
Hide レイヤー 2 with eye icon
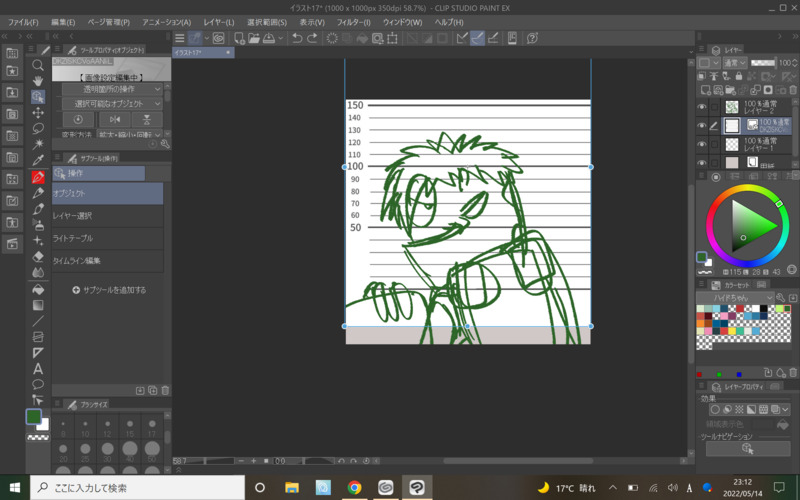tap(702, 107)
